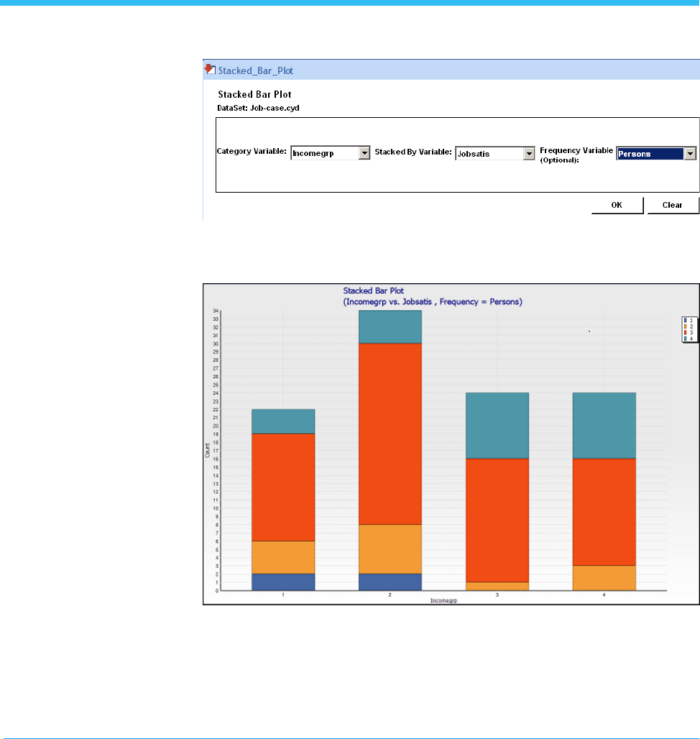700x739 pixels.
Task: Click the highlighted Persons text field
Action: point(649,153)
